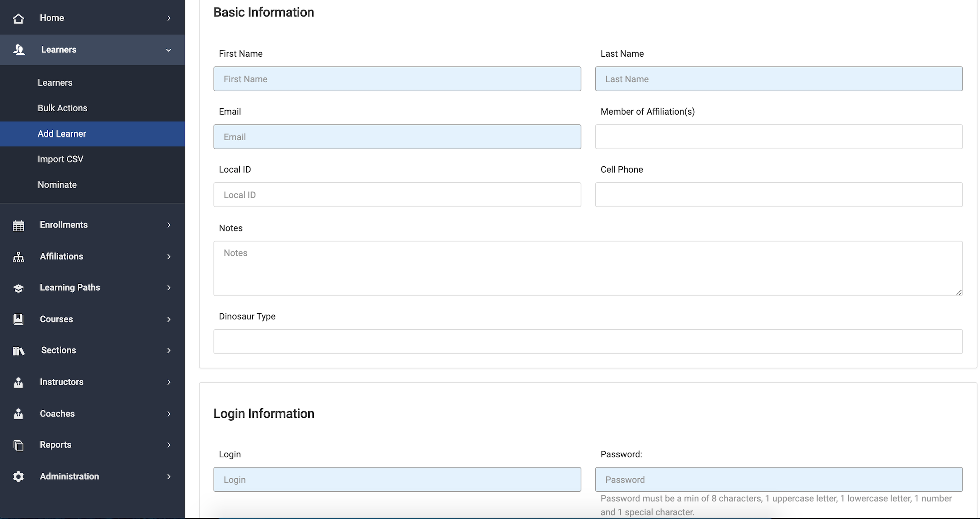This screenshot has height=519, width=980.
Task: Expand the Instructors menu arrow
Action: [x=169, y=382]
